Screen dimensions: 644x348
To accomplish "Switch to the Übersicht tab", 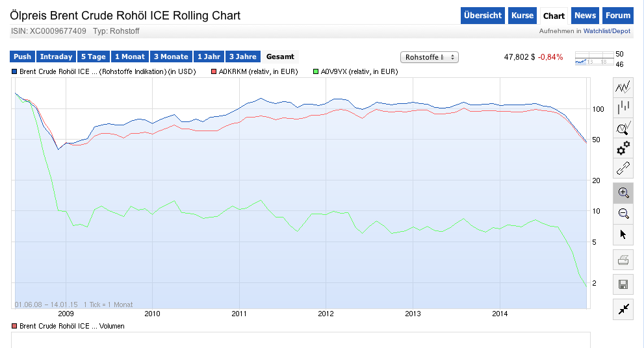I will pyautogui.click(x=483, y=16).
